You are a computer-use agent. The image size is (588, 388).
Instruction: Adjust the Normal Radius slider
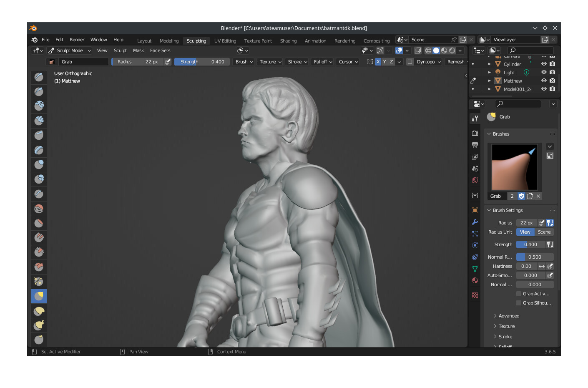pos(535,257)
